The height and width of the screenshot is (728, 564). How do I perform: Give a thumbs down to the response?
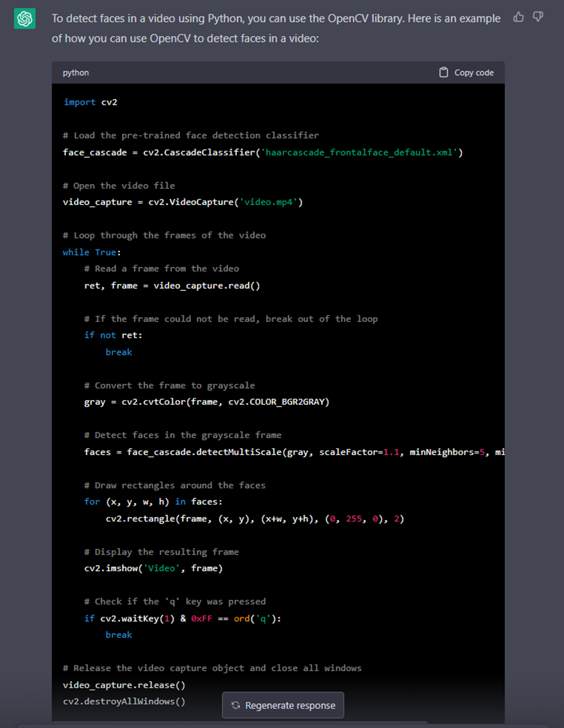[538, 17]
